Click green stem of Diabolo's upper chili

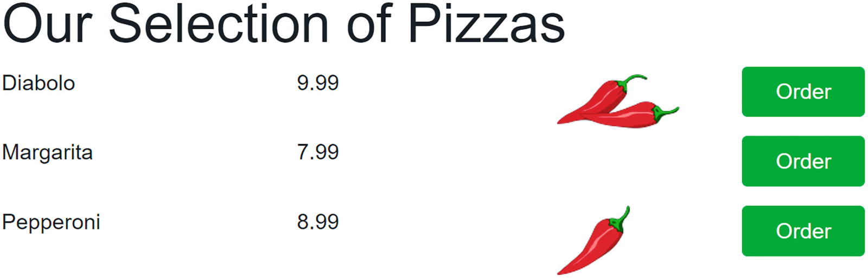pos(633,81)
